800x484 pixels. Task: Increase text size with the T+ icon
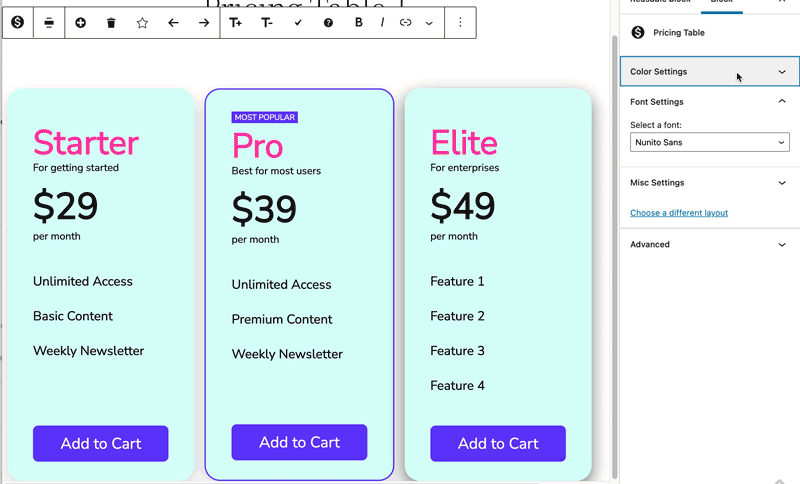click(236, 22)
